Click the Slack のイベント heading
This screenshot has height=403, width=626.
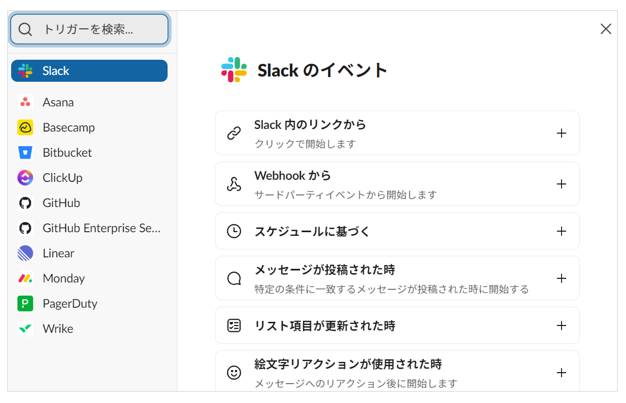322,70
